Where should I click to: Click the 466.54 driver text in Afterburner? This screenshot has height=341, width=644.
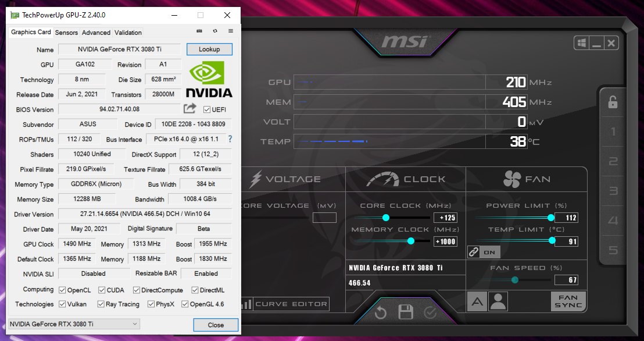[x=359, y=283]
